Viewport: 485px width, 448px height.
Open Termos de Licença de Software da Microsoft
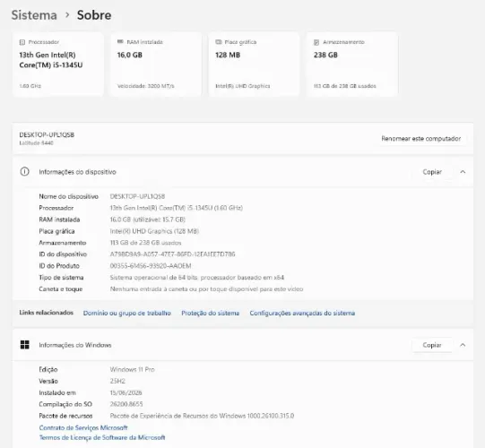click(x=102, y=437)
